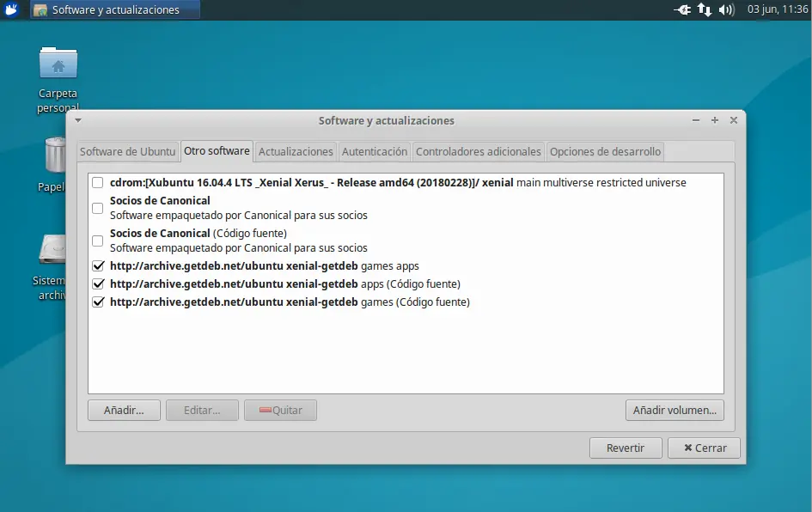Show the clock reading 03 jun, 11:36

tap(778, 9)
